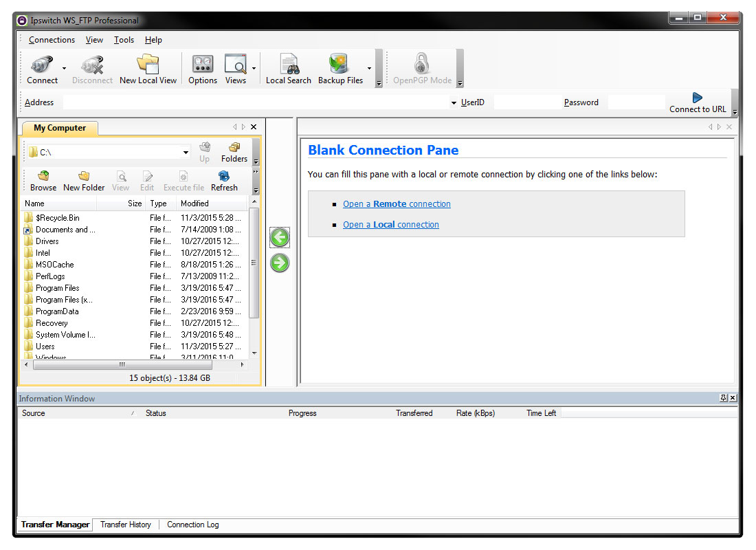Pin the Information Window panel

[x=723, y=398]
